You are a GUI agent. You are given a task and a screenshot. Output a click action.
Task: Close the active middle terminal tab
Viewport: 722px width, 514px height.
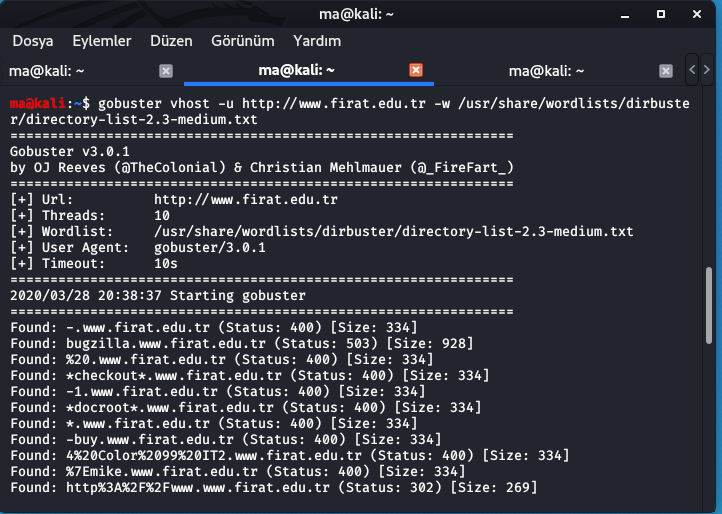[416, 70]
